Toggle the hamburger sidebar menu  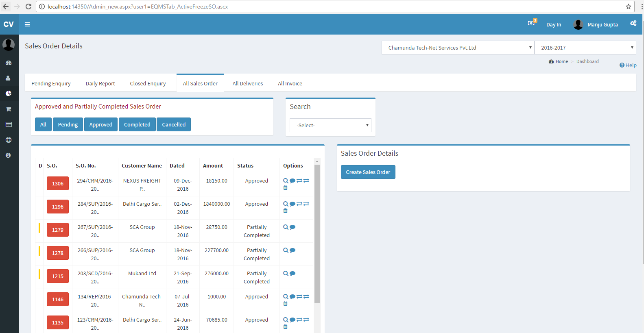pyautogui.click(x=27, y=24)
